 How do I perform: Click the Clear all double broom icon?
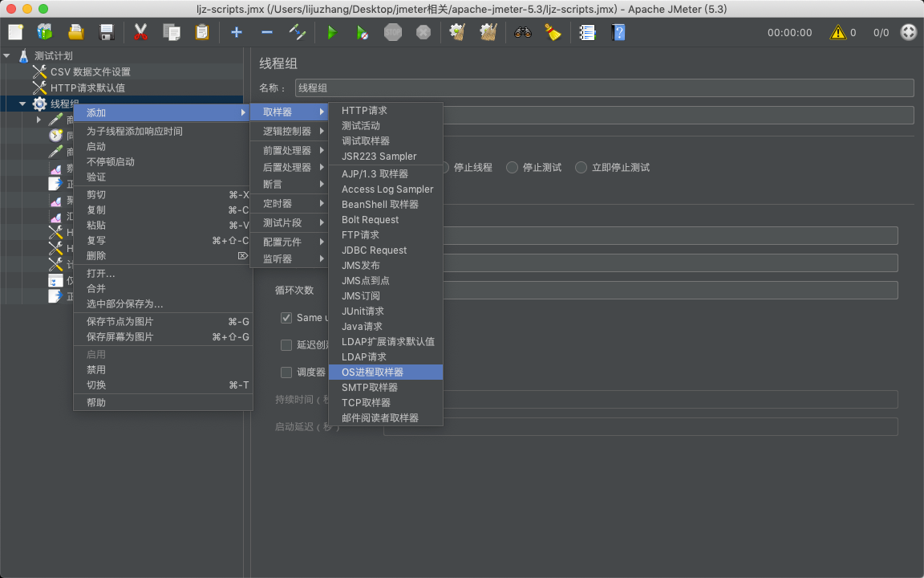click(x=488, y=32)
